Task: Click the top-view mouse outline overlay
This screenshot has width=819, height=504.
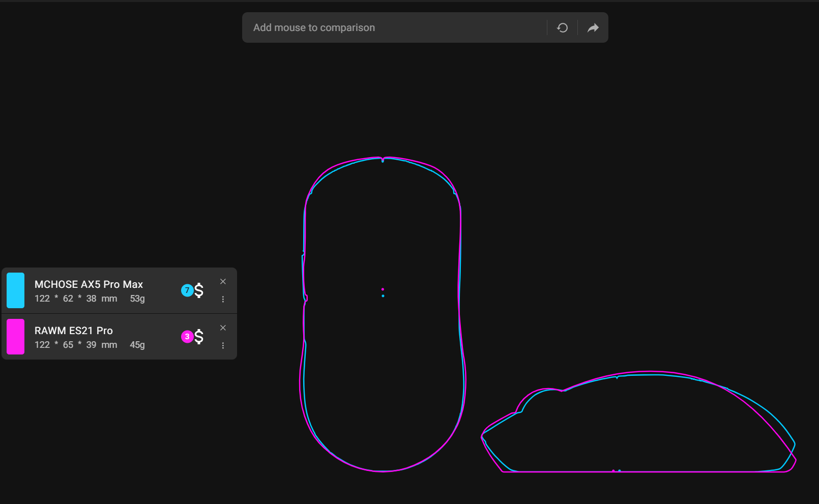Action: pyautogui.click(x=383, y=314)
